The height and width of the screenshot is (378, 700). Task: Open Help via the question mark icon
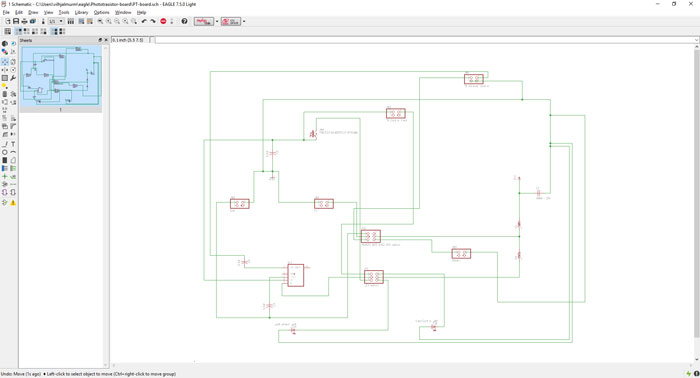point(184,21)
